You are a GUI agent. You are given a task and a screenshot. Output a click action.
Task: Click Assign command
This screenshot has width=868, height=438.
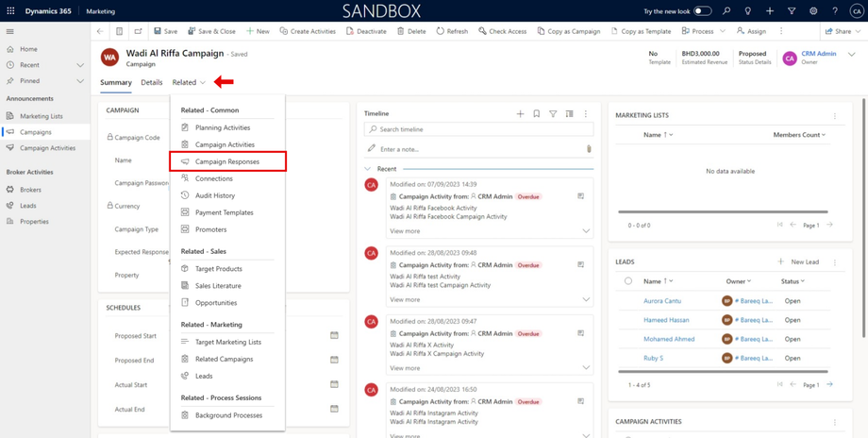[x=751, y=31]
